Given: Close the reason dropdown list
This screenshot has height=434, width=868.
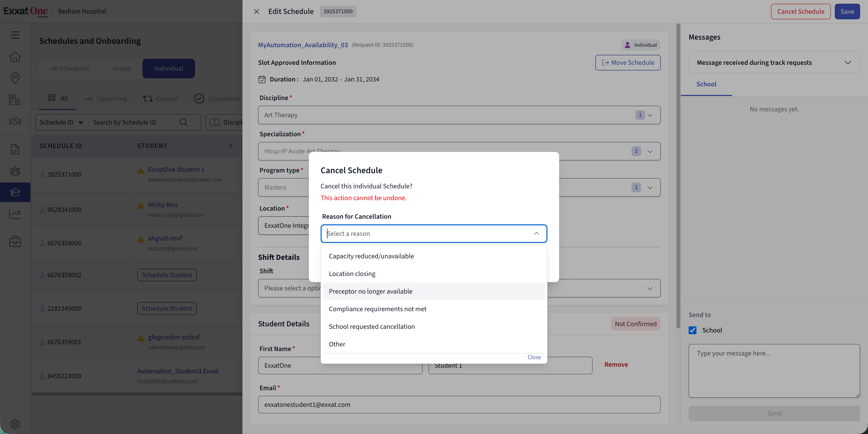Looking at the screenshot, I should tap(534, 357).
